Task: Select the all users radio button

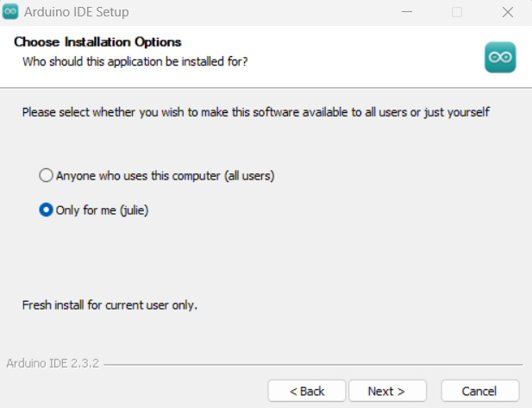Action: point(46,175)
